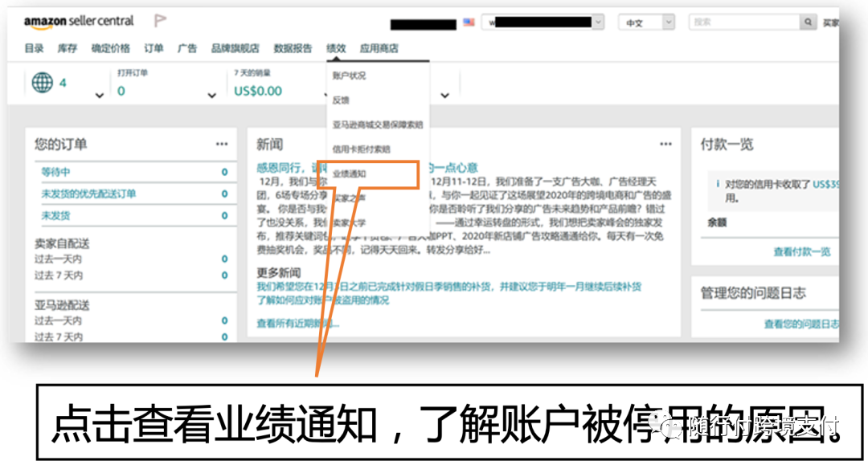Open the 新闻 panel ellipsis menu
This screenshot has width=868, height=465.
[665, 143]
